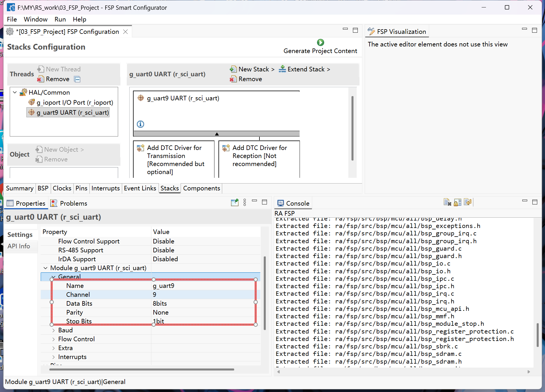This screenshot has width=545, height=392.
Task: Minimize the FSP Visualization panel
Action: coord(524,29)
